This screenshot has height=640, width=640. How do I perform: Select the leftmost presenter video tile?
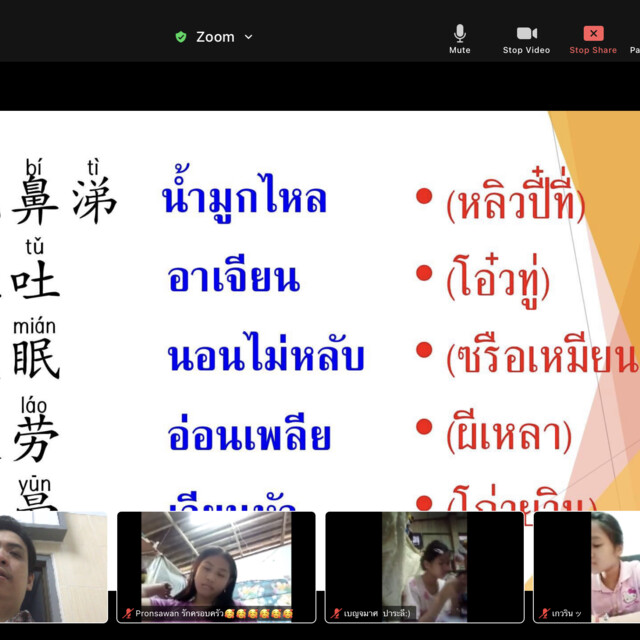[x=52, y=566]
